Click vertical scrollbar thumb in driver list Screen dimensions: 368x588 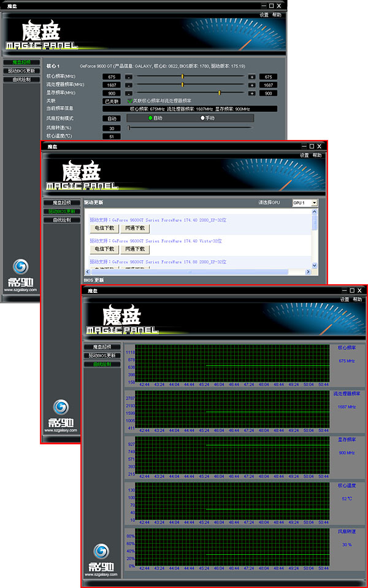pos(315,222)
